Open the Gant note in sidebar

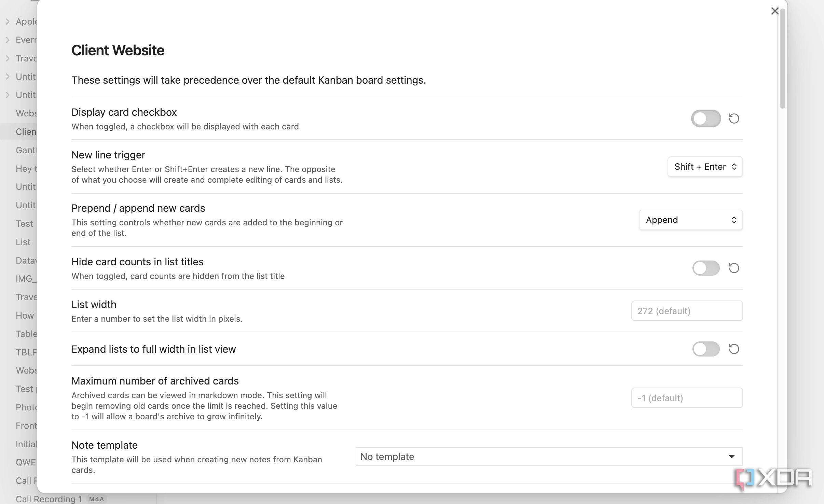[x=26, y=150]
